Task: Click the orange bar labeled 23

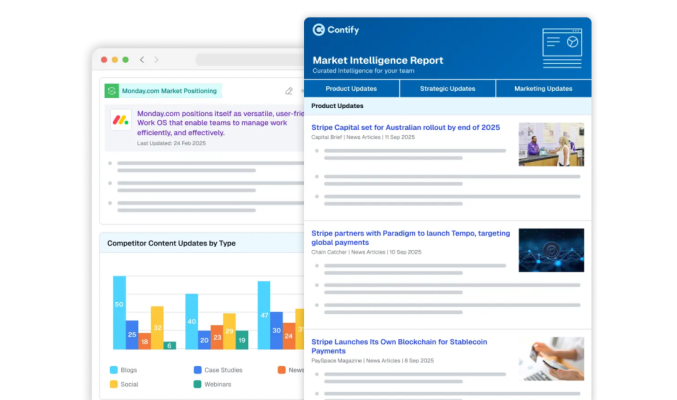Action: [217, 337]
